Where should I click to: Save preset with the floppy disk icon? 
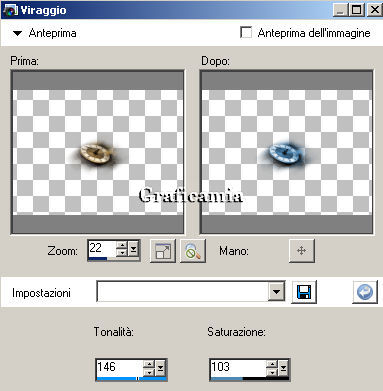coord(304,292)
